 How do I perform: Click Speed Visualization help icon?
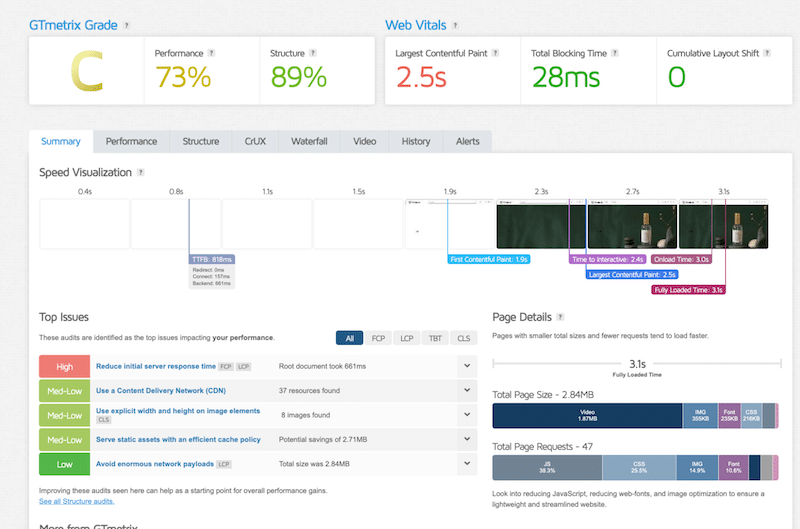pyautogui.click(x=140, y=173)
